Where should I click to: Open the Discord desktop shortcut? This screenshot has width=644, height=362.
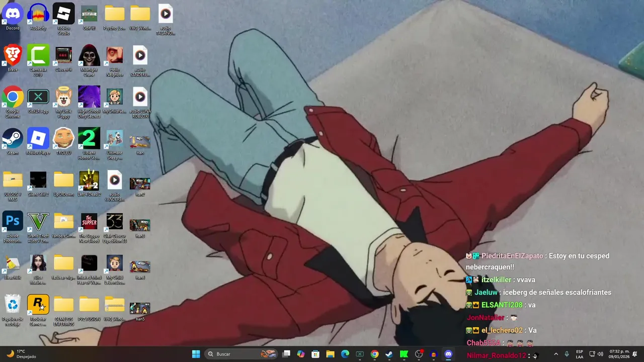(13, 17)
